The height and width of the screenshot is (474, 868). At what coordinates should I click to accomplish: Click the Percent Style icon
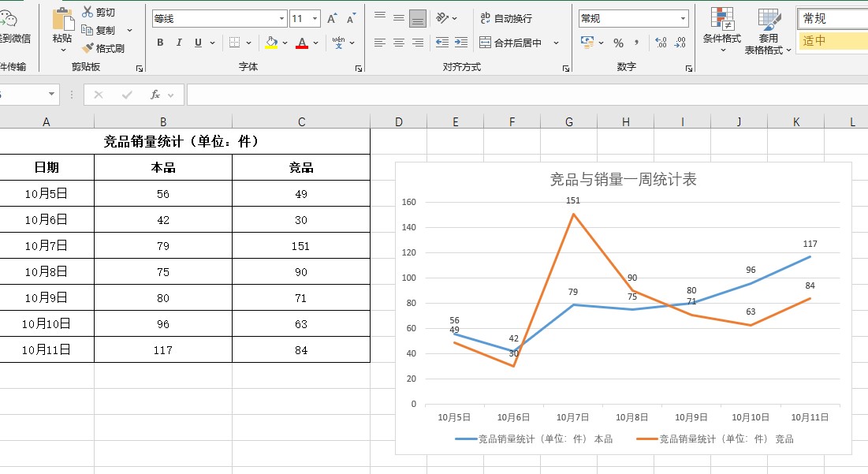(618, 43)
